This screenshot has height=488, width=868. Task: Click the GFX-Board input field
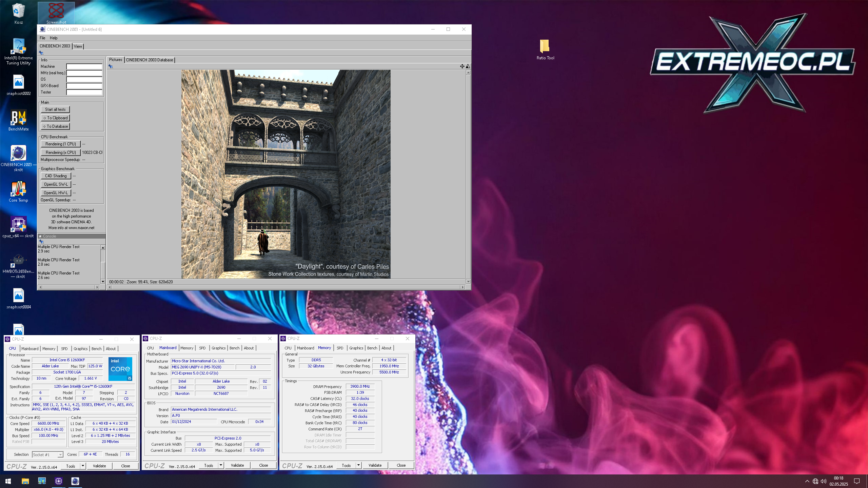point(84,86)
